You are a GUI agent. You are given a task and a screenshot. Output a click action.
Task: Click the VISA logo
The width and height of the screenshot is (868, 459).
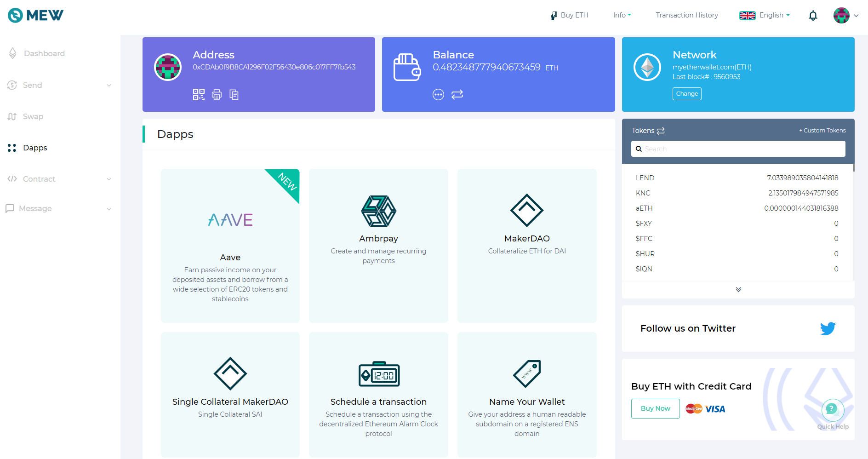coord(715,409)
